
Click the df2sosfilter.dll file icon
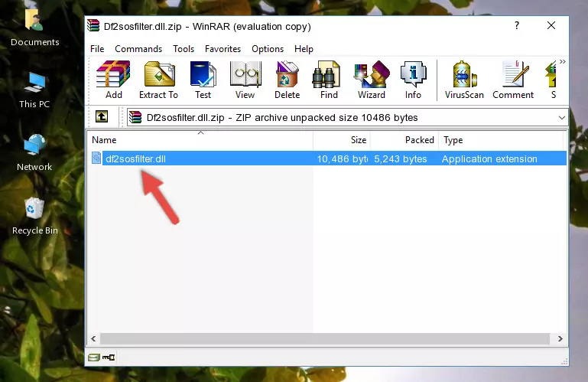click(96, 158)
